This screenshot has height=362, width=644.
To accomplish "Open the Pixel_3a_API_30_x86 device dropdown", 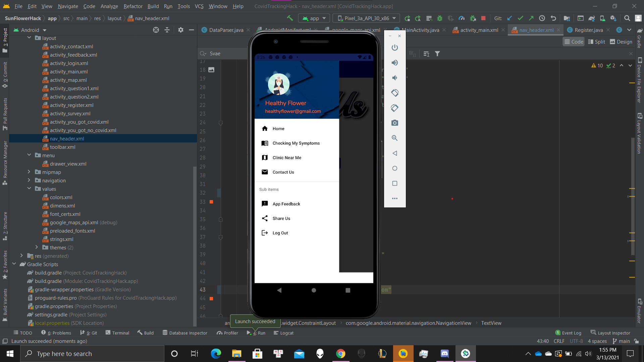I will tap(367, 18).
